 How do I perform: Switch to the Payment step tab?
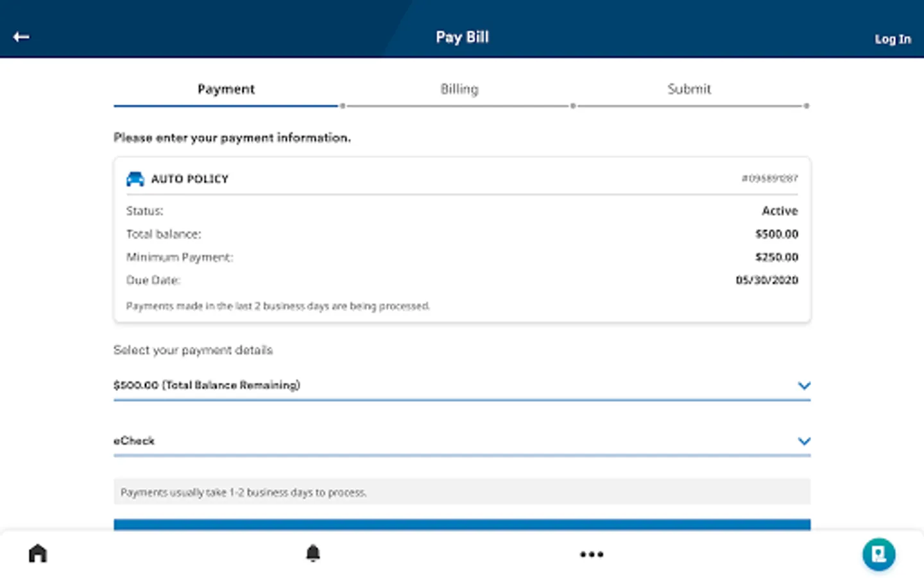coord(226,89)
